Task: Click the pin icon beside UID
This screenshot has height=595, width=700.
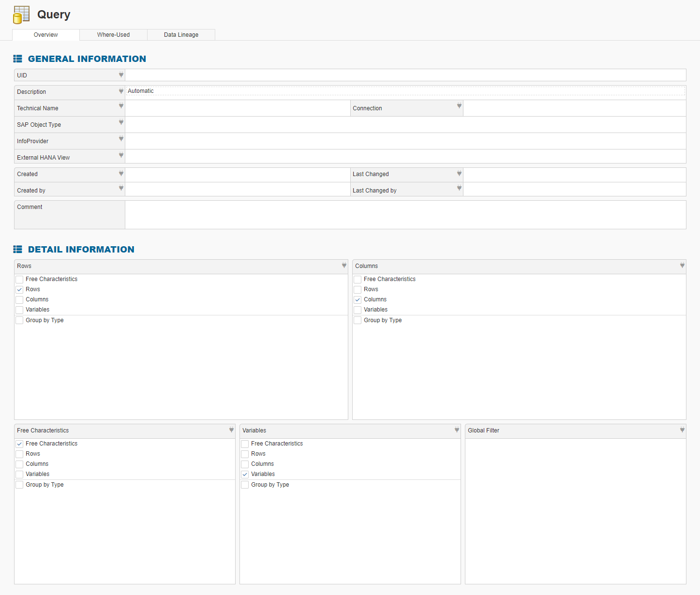Action: coord(121,75)
